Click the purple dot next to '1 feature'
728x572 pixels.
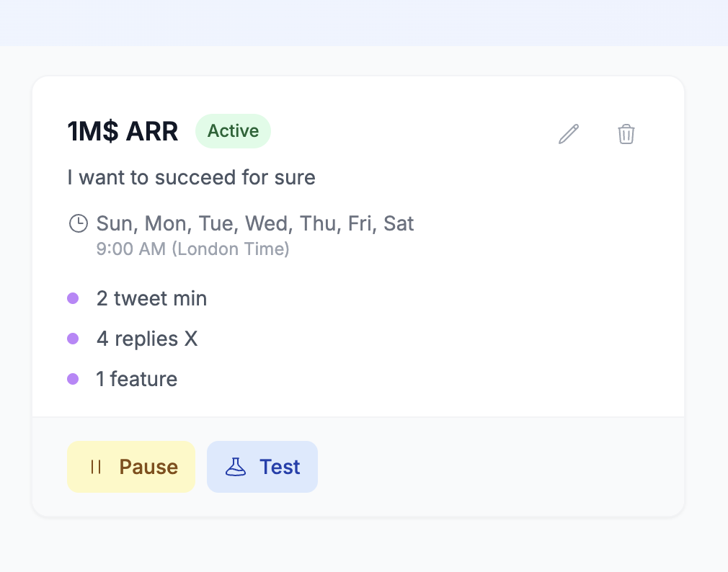coord(73,378)
